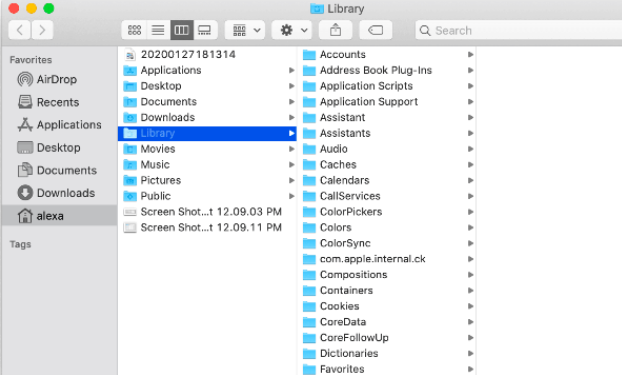
Task: Select Downloads folder in the first column
Action: (207, 117)
